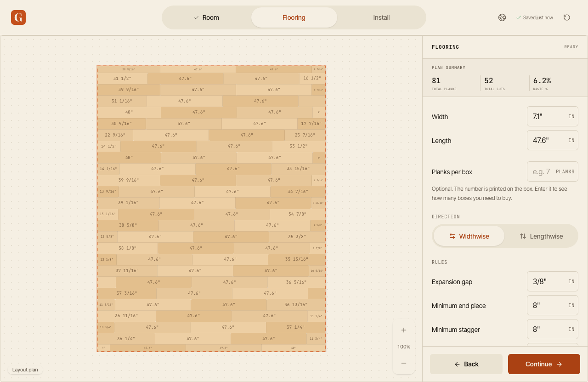Select the 30 9/16" plank
This screenshot has height=382, width=588.
[x=121, y=124]
